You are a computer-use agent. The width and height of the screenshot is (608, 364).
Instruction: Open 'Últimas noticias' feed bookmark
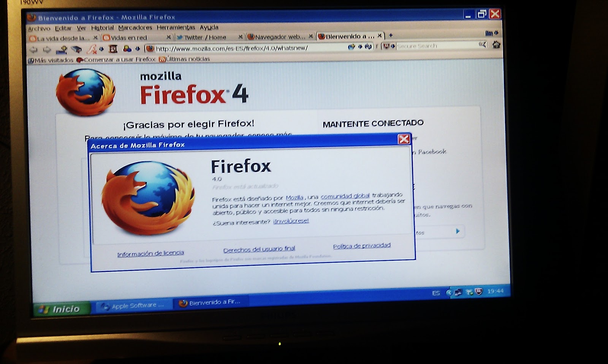pos(184,59)
